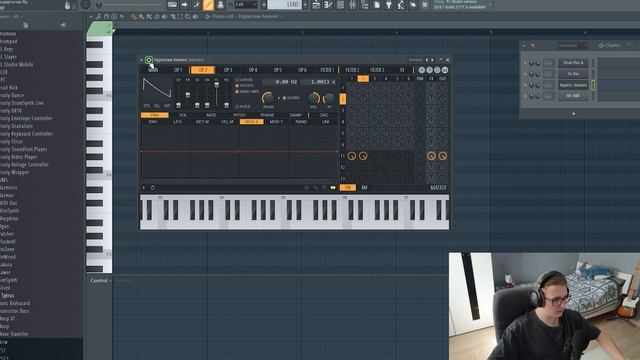Screen dimensions: 640x360
Task: Switch to the OP 3 tab
Action: 228,70
